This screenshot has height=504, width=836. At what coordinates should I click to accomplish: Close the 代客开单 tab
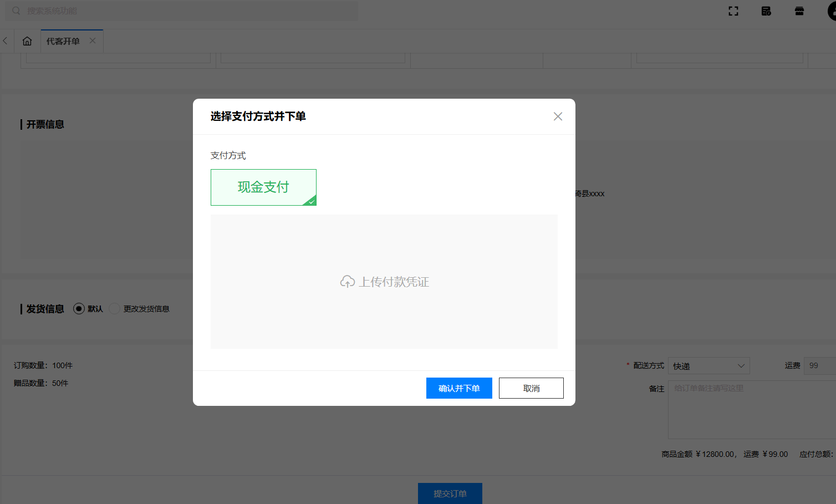point(93,40)
